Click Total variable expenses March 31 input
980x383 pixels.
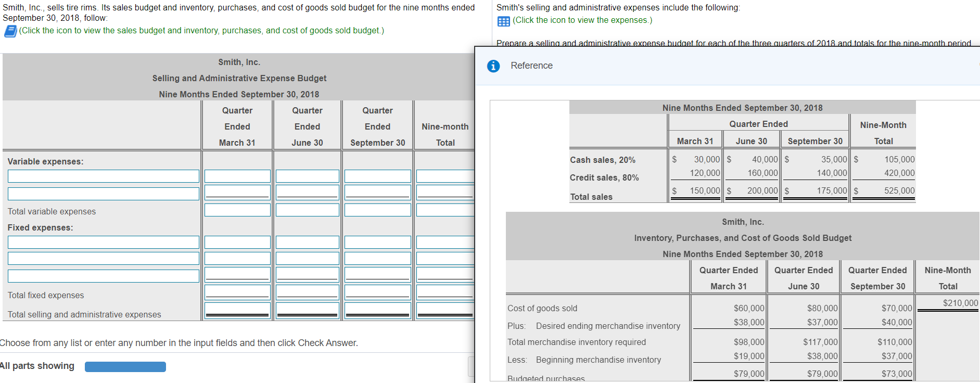(237, 210)
